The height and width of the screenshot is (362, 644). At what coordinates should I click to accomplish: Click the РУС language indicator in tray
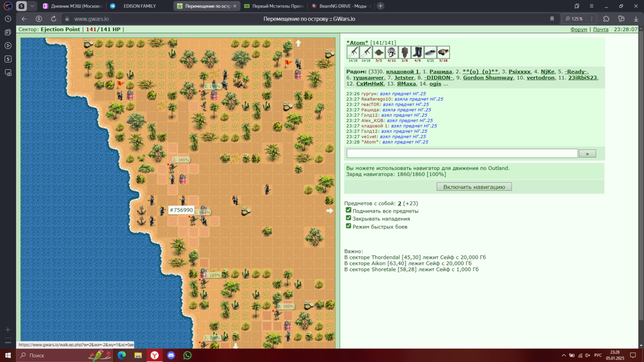[598, 355]
